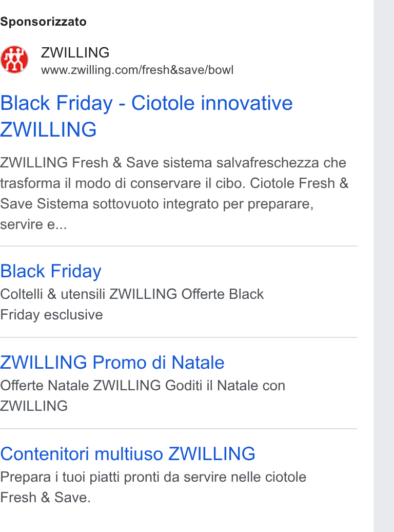Click the ZWILLING advertiser name beside the logo
The image size is (394, 532).
click(75, 52)
